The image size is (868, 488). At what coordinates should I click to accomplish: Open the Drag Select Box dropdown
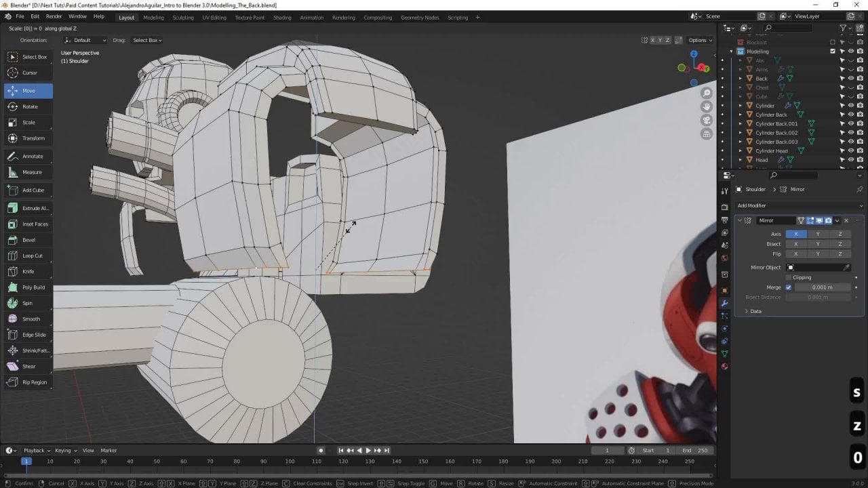point(146,40)
